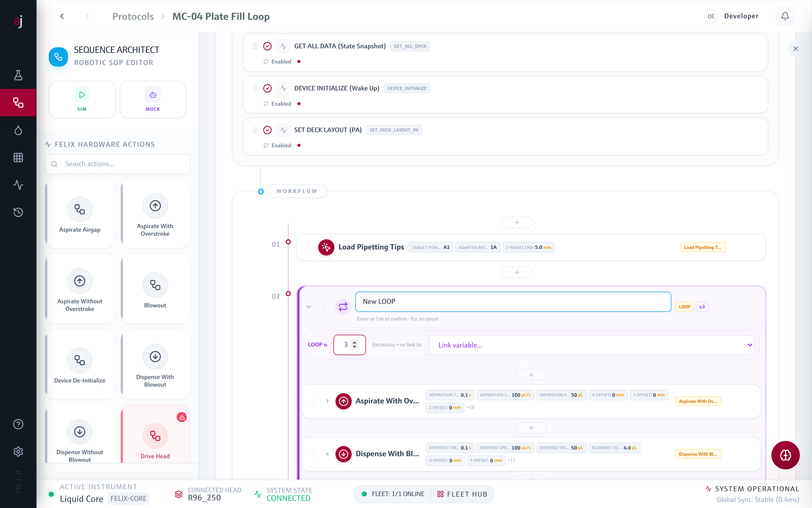The height and width of the screenshot is (508, 812).
Task: Open the help question mark icon
Action: [18, 424]
